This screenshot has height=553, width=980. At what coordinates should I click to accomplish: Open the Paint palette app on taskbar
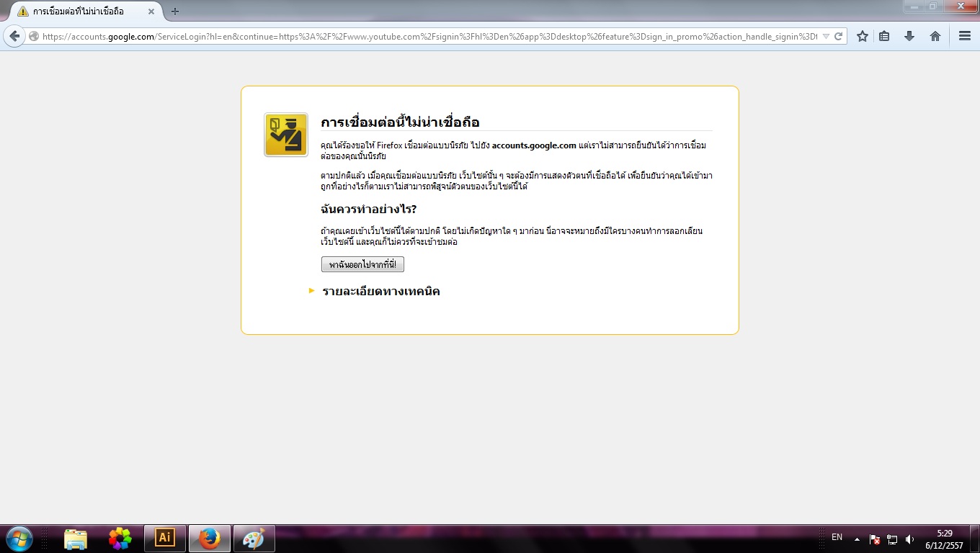tap(254, 538)
